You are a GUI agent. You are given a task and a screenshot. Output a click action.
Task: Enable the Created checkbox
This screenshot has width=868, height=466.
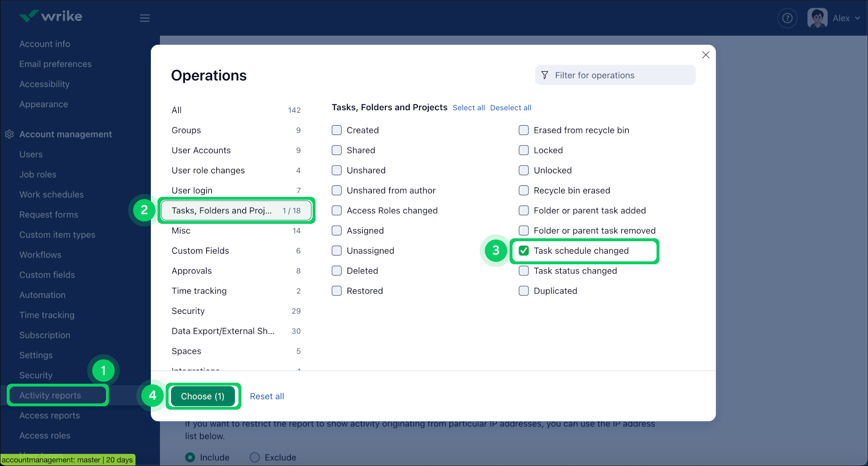(x=337, y=130)
